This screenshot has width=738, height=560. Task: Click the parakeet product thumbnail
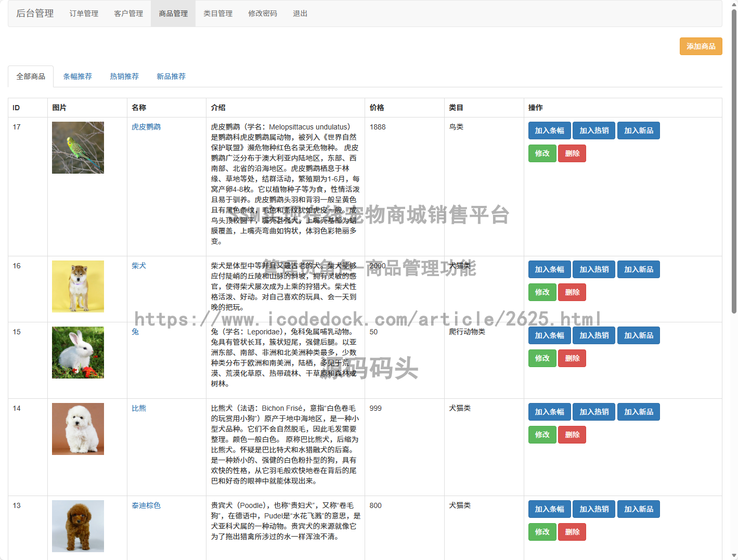[78, 148]
